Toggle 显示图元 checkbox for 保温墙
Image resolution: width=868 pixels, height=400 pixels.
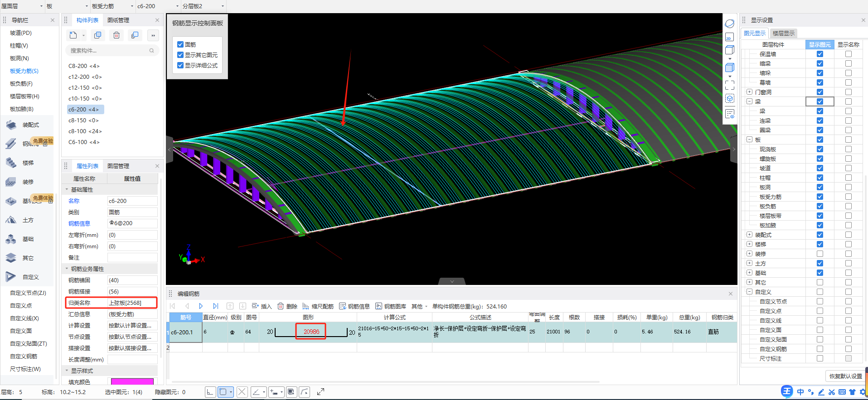point(820,54)
